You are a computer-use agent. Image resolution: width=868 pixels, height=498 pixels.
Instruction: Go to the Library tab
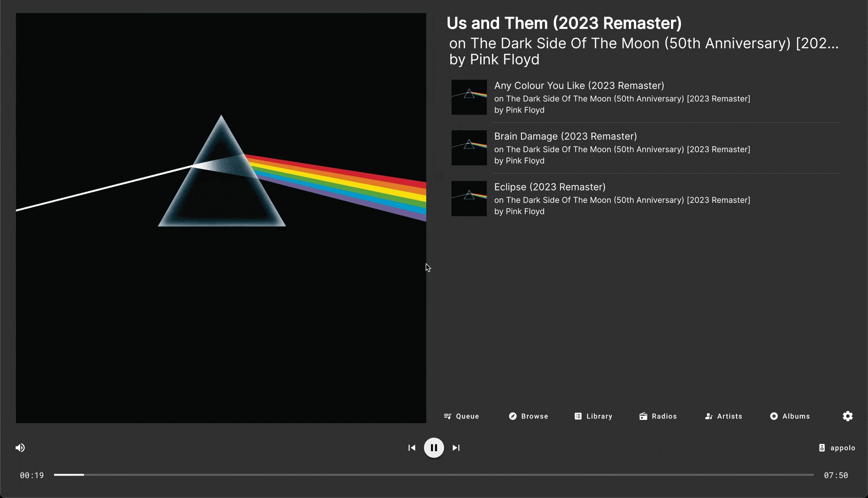tap(593, 416)
